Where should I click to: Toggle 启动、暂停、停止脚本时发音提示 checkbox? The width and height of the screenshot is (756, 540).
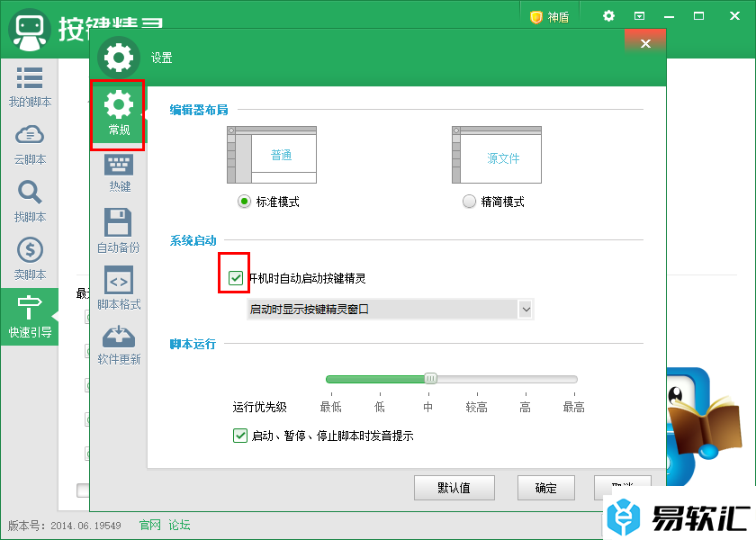click(x=240, y=436)
